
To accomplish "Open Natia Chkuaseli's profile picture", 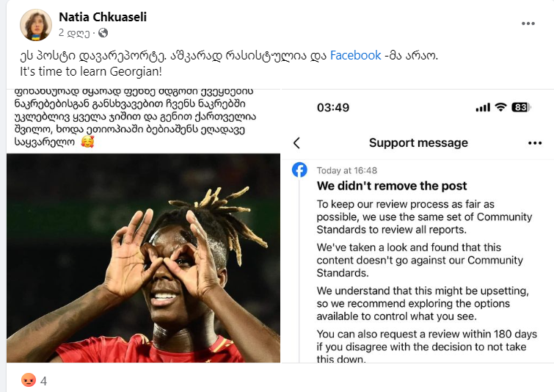I will click(36, 25).
